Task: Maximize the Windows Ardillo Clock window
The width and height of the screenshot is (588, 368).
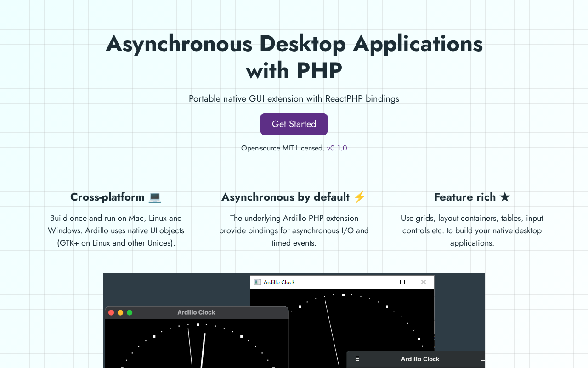Action: (402, 282)
